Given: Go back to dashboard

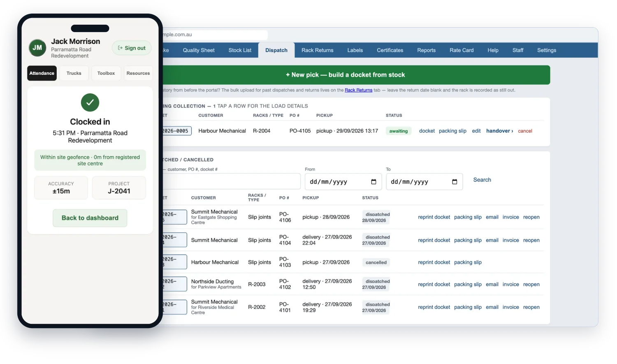Looking at the screenshot, I should point(90,218).
